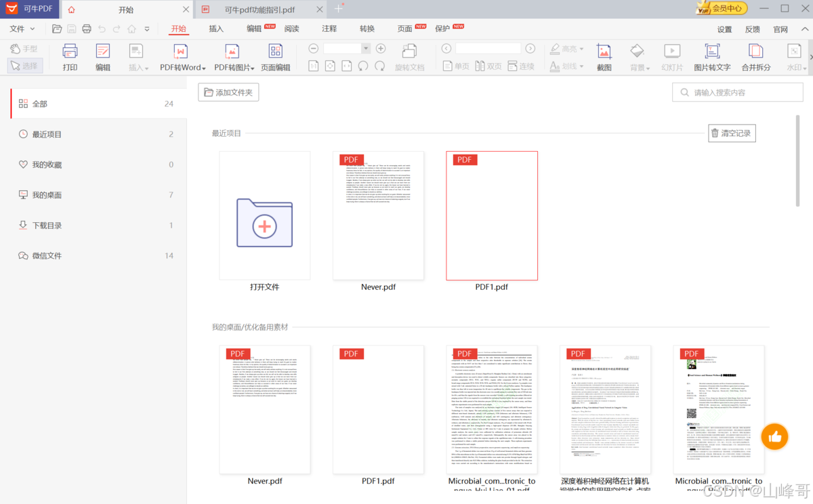Click the small printer icon in quick toolbar
Screen dimensions: 813x504
(x=87, y=29)
